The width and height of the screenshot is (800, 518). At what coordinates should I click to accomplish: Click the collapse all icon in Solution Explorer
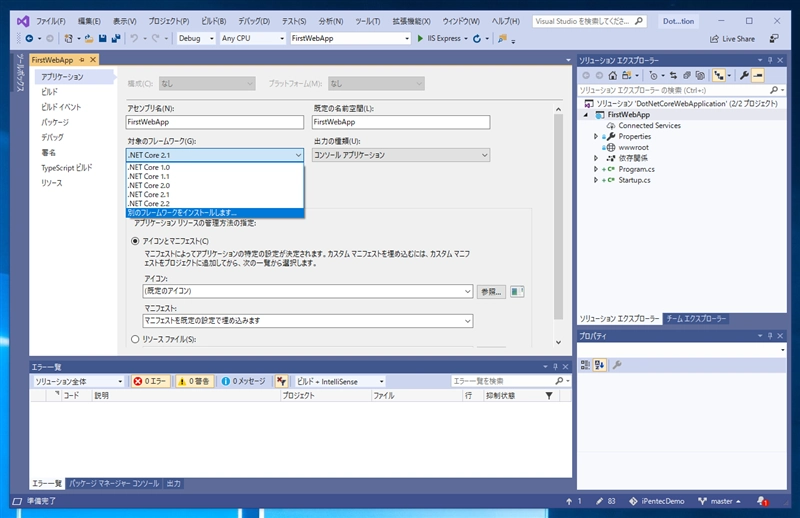(x=687, y=76)
